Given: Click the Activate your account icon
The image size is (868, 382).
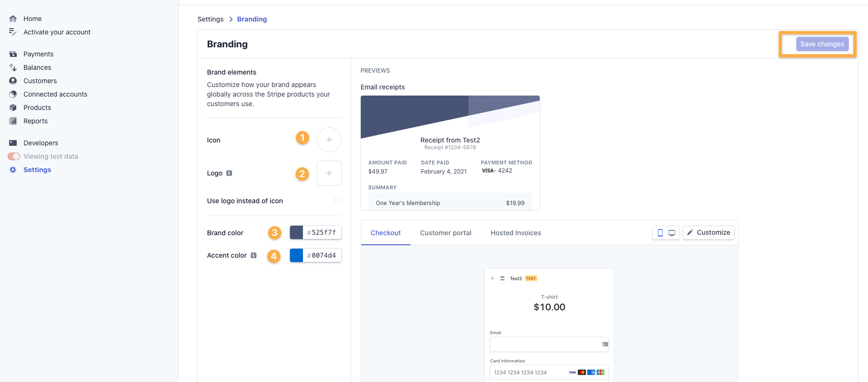Looking at the screenshot, I should tap(13, 32).
